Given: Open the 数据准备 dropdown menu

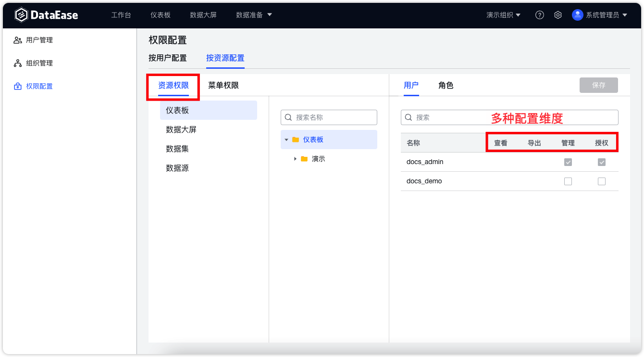Looking at the screenshot, I should (254, 15).
